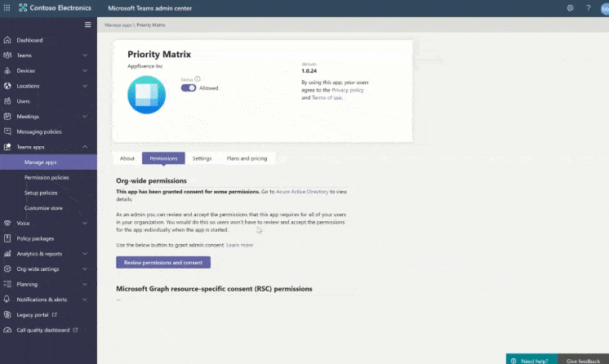Image resolution: width=609 pixels, height=364 pixels.
Task: Click the Users icon in sidebar
Action: click(8, 101)
